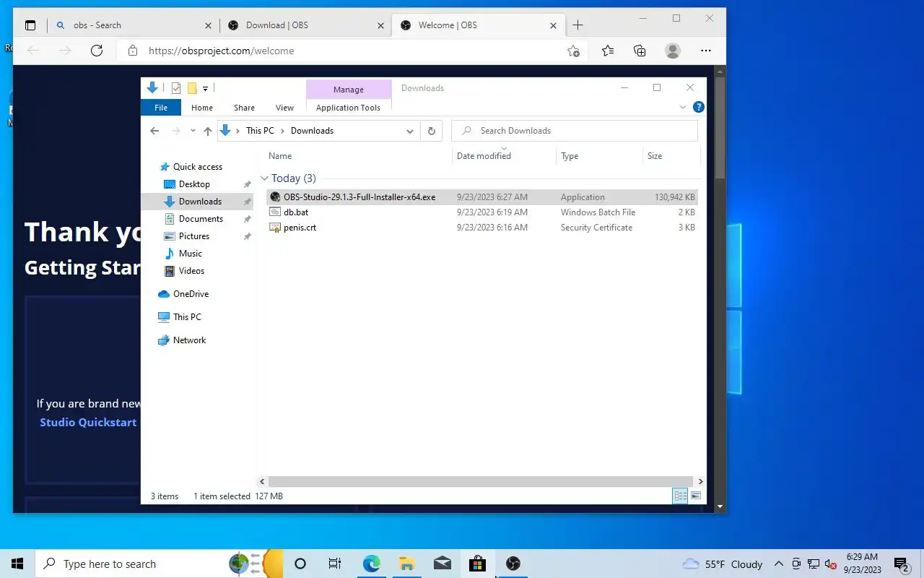
Task: Expand the Explorer ribbon
Action: coord(683,108)
